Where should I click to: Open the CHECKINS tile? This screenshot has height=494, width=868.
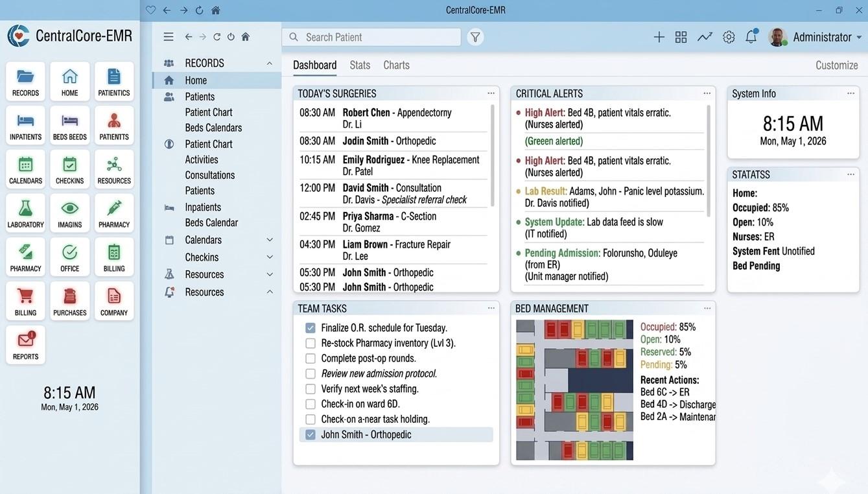(x=70, y=169)
